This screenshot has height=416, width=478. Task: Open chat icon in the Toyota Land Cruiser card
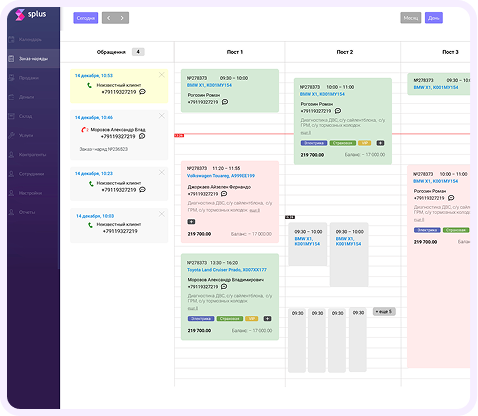(224, 286)
